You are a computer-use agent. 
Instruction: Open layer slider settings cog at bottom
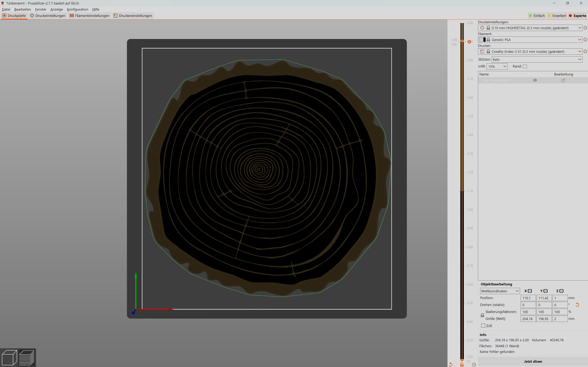click(474, 364)
